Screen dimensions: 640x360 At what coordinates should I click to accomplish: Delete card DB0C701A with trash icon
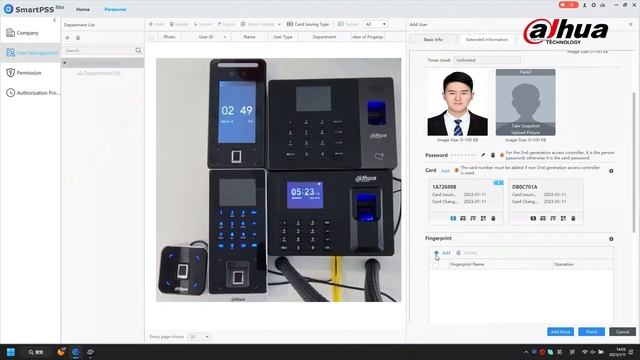click(573, 218)
